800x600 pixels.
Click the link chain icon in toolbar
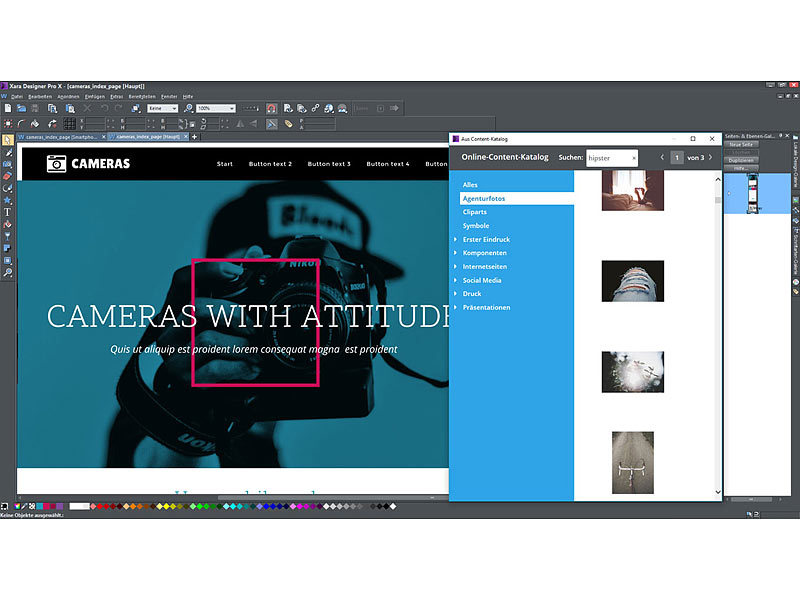pyautogui.click(x=315, y=108)
